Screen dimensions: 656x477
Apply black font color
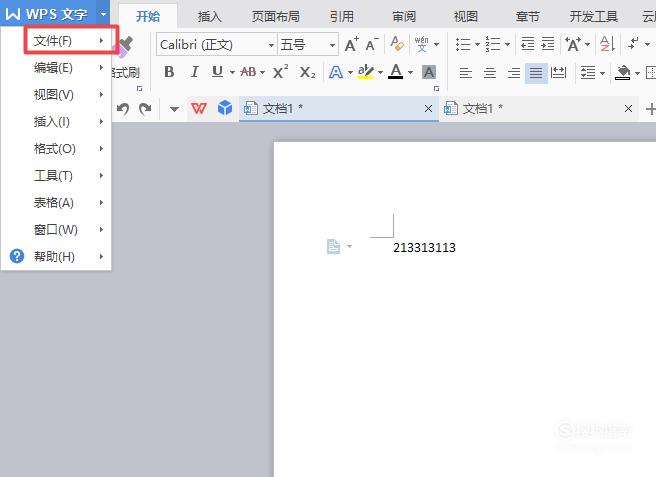pyautogui.click(x=396, y=72)
